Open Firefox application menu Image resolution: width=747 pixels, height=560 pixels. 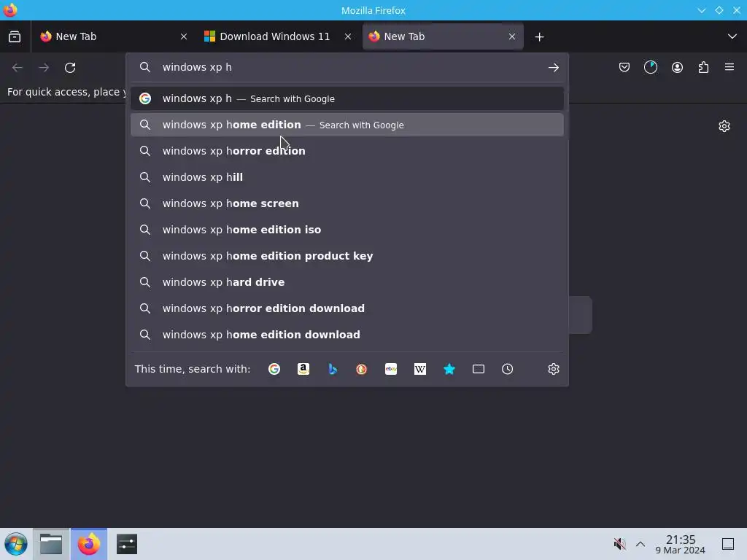point(729,68)
